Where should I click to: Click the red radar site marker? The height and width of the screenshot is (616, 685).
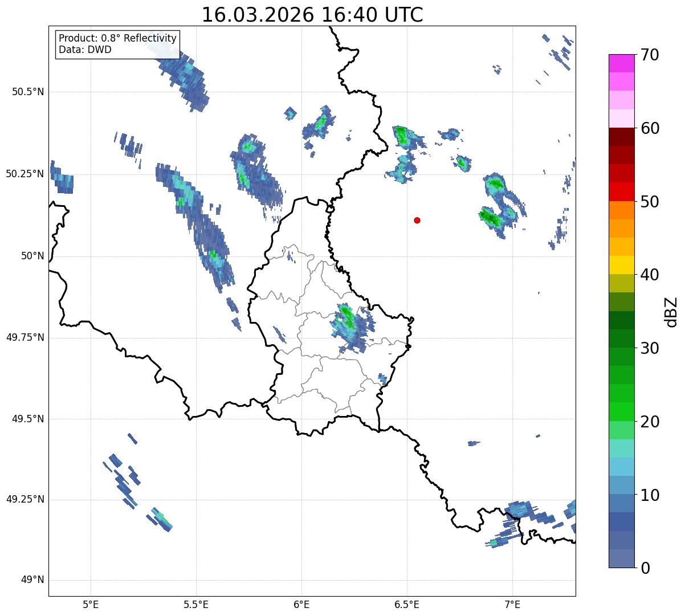[x=417, y=220]
